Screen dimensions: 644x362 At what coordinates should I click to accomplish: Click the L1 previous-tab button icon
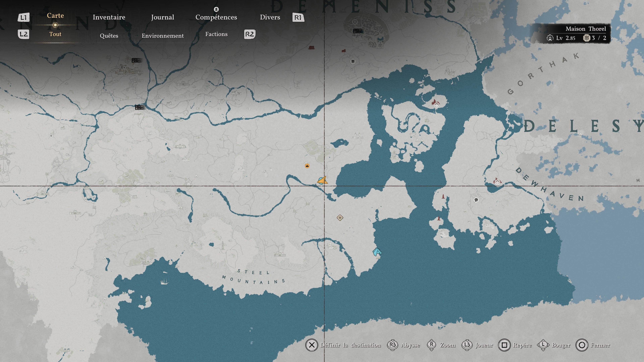23,17
